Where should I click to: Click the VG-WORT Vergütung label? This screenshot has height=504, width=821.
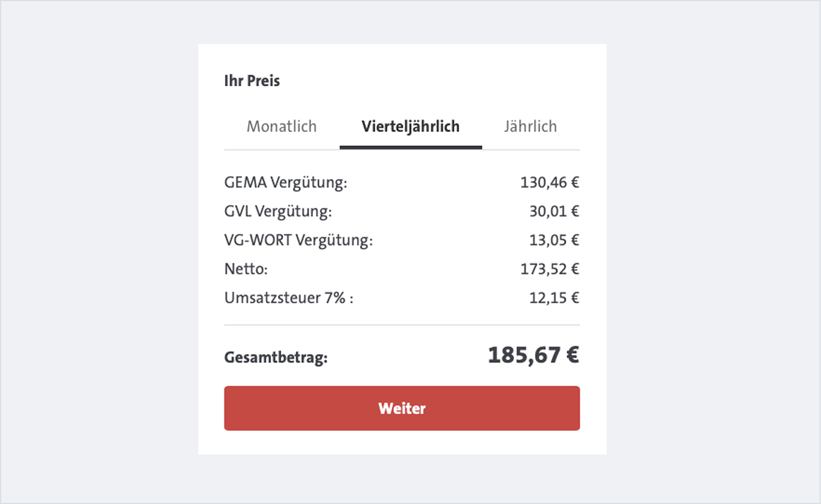298,240
